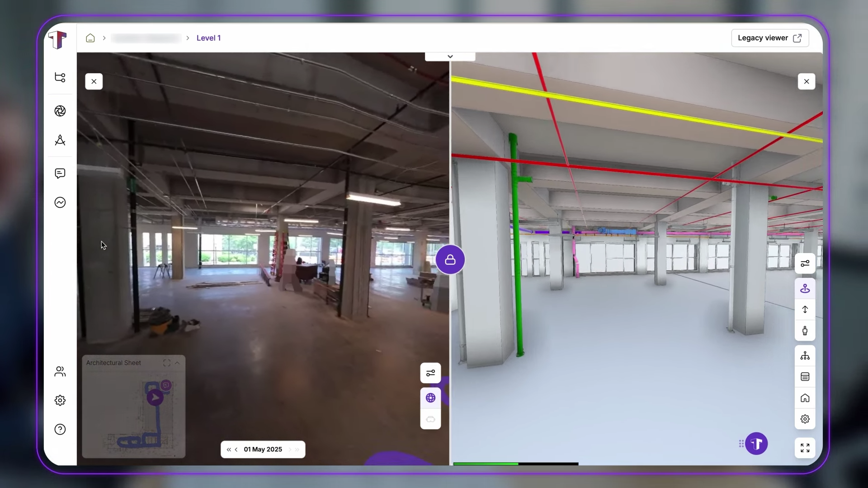Click the help question mark icon
The image size is (868, 488).
[x=60, y=429]
